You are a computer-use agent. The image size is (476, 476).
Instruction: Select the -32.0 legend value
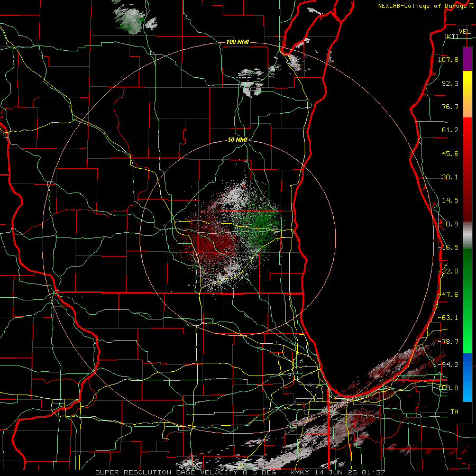pyautogui.click(x=448, y=271)
